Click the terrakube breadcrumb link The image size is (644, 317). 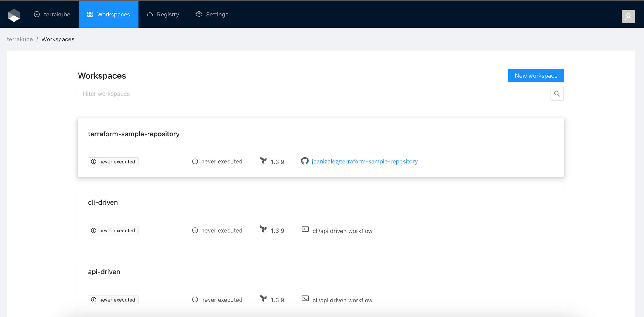click(20, 39)
